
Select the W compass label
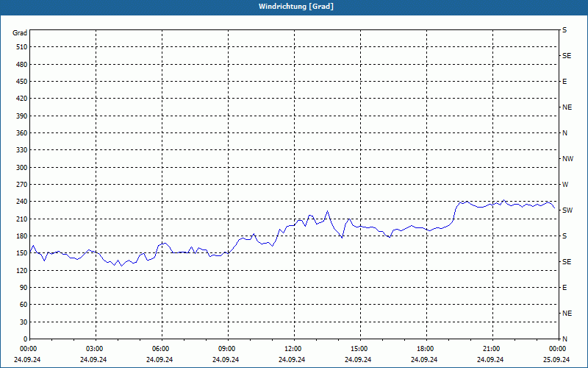coord(565,185)
